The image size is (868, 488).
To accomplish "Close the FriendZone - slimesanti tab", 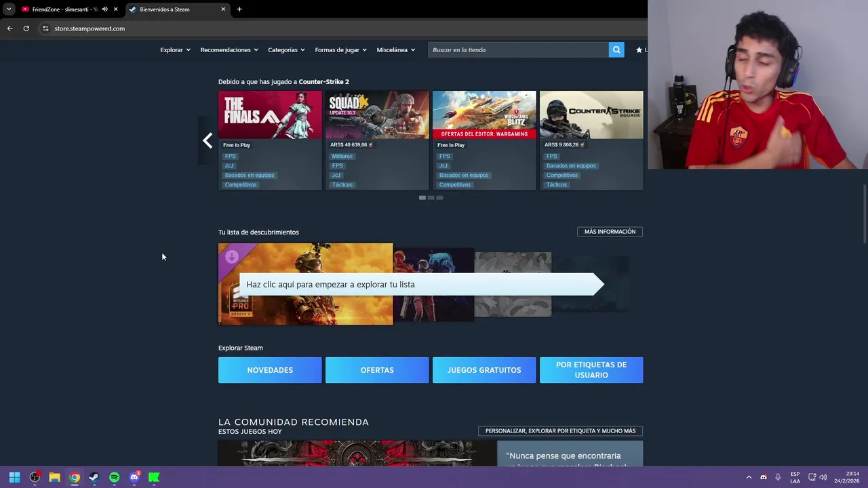I will 115,9.
